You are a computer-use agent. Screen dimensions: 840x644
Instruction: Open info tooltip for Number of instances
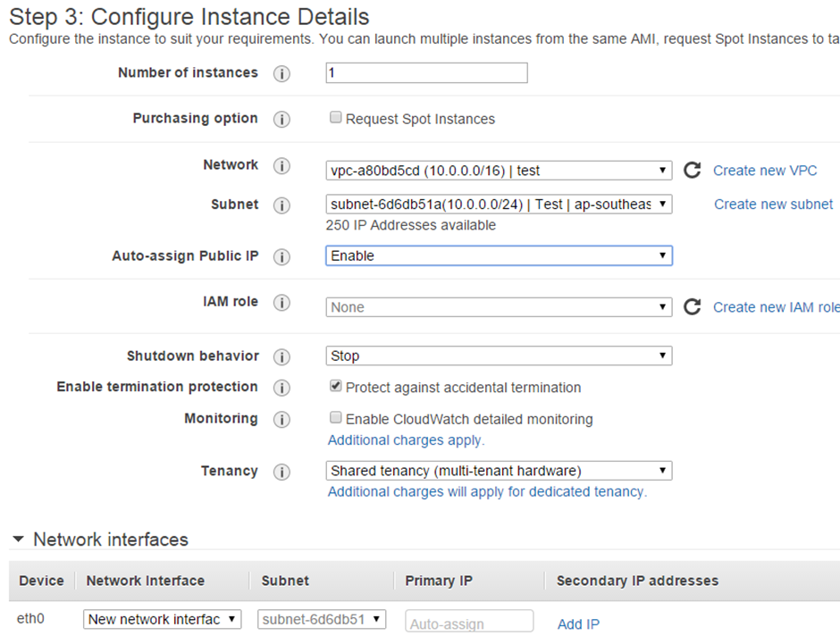pyautogui.click(x=281, y=73)
